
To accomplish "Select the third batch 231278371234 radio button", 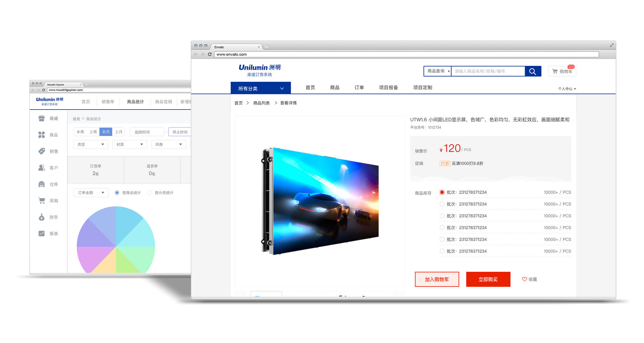I will tap(442, 216).
